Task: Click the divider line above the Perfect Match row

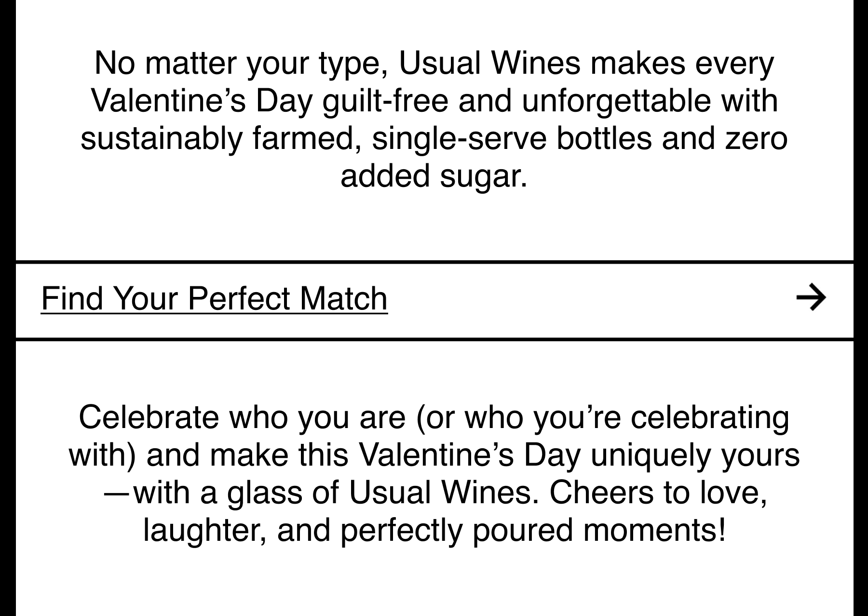Action: [434, 263]
